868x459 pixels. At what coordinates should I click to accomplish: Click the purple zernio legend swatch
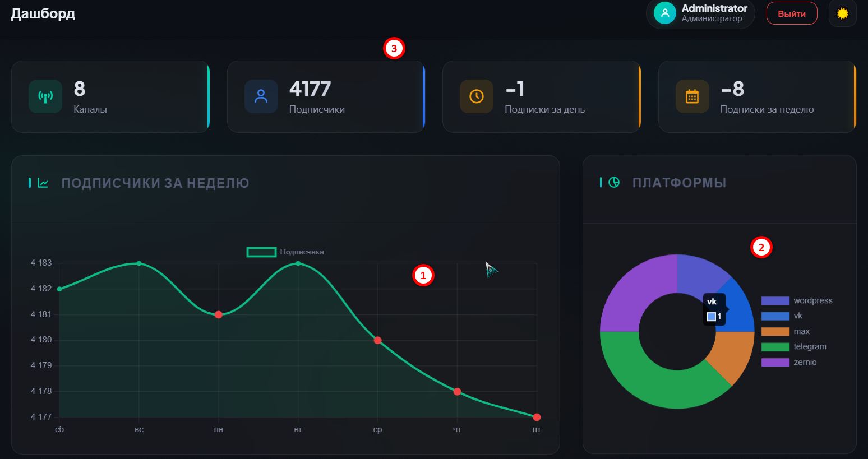pyautogui.click(x=775, y=362)
